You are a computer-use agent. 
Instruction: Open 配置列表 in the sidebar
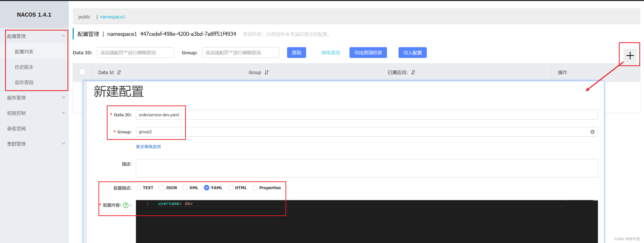pos(24,52)
